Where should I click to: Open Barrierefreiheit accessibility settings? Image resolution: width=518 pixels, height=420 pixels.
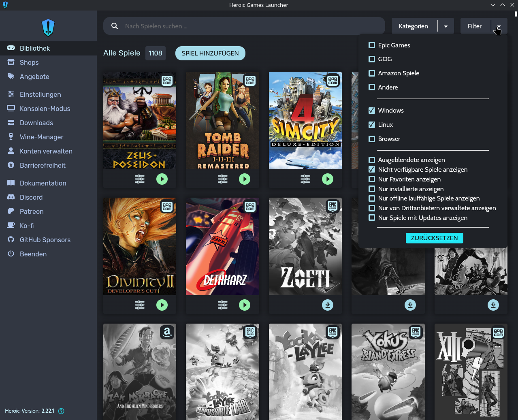48,165
